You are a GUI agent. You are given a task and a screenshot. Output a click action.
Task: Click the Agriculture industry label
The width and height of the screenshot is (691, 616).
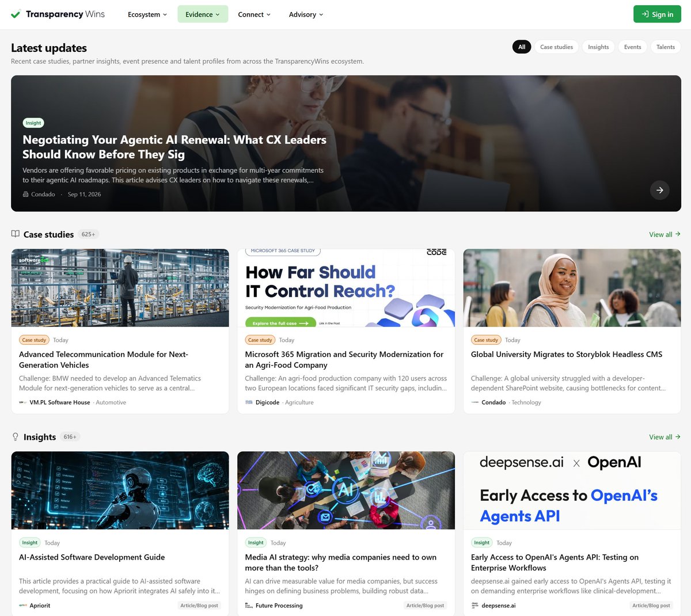tap(299, 402)
